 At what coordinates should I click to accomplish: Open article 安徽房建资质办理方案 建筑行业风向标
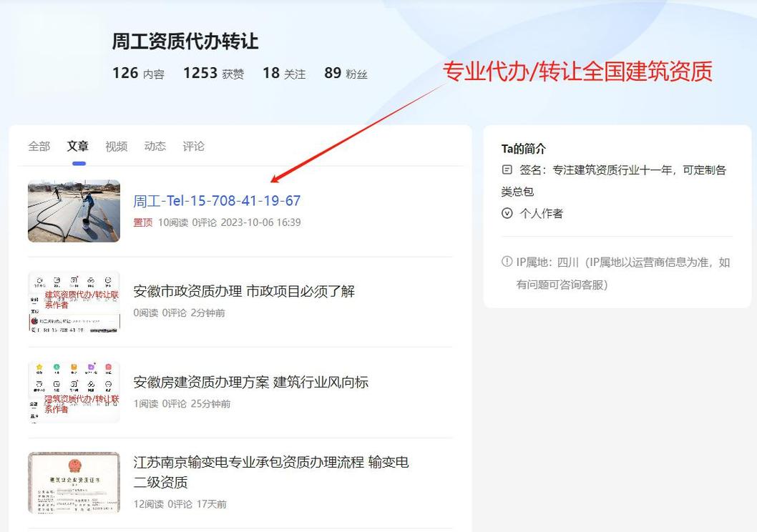[x=250, y=382]
